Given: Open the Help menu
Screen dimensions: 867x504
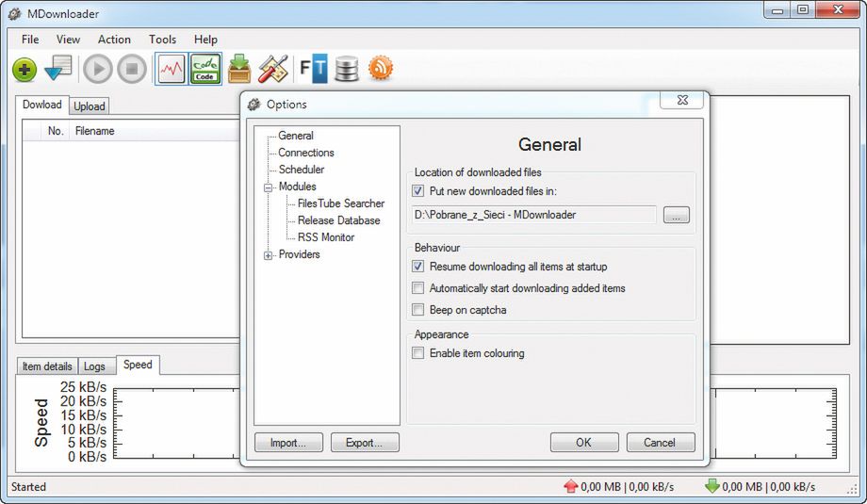Looking at the screenshot, I should [x=205, y=40].
